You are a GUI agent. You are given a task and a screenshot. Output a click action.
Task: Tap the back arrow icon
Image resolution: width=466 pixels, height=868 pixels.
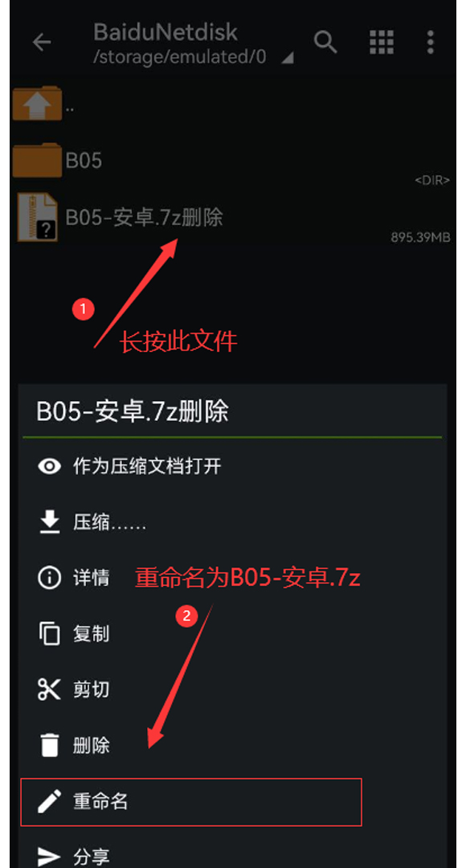[42, 43]
